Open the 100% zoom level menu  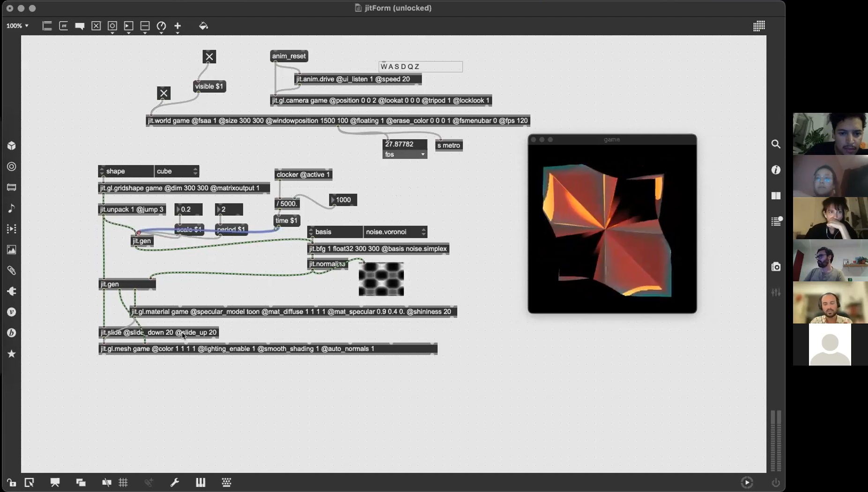pyautogui.click(x=17, y=26)
